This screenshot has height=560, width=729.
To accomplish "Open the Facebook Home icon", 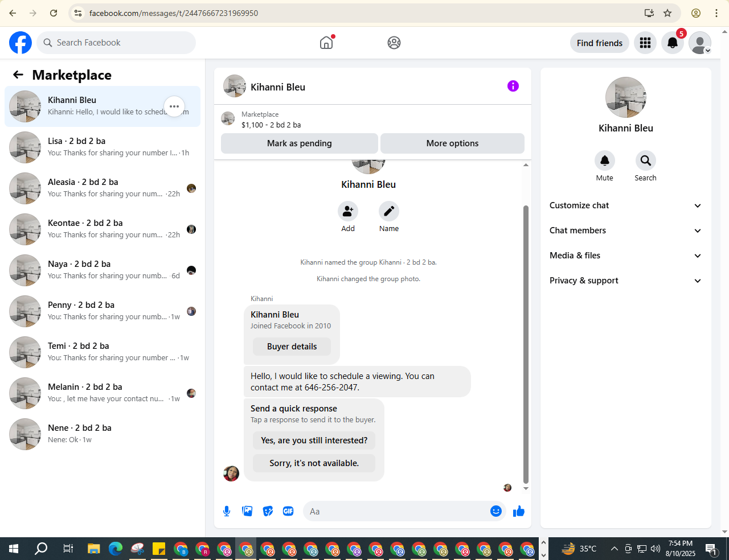I will tap(326, 43).
